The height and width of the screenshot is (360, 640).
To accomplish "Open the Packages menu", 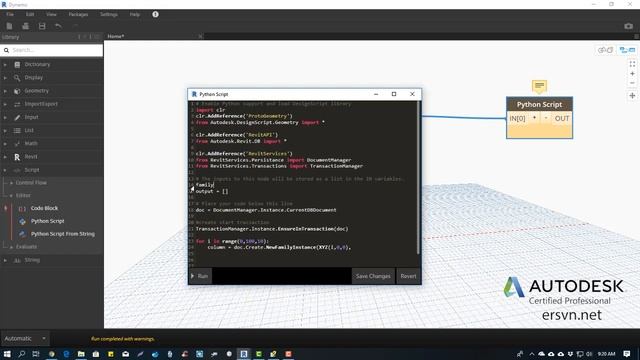I will [78, 14].
